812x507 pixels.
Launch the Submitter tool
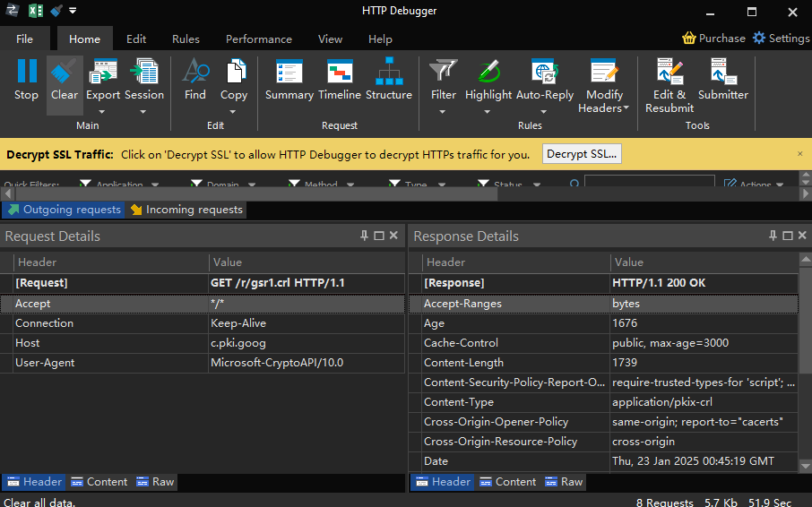722,73
